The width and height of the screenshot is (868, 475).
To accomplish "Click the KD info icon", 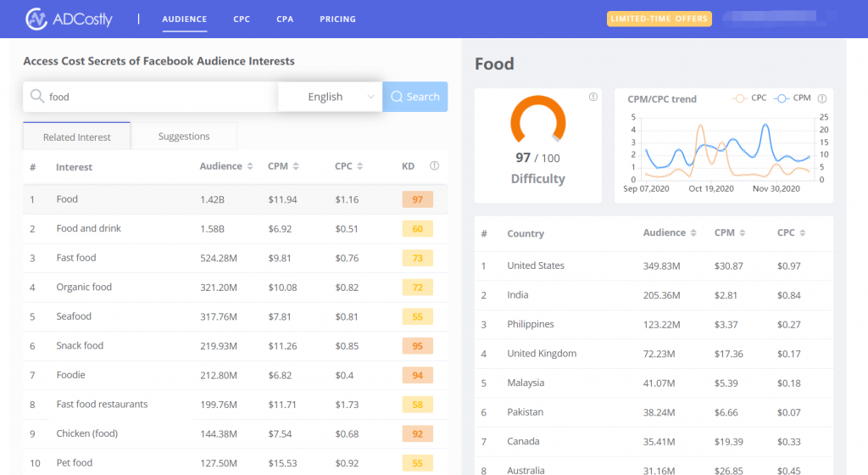I will [435, 165].
